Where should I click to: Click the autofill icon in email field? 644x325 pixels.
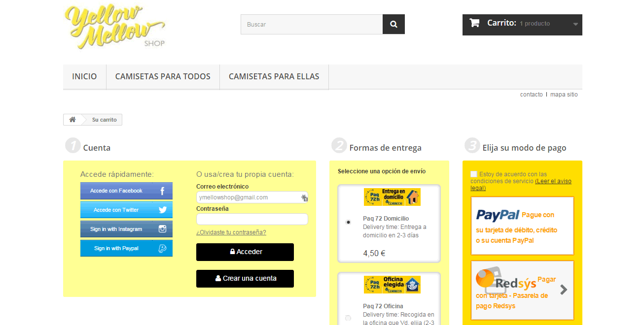(304, 197)
